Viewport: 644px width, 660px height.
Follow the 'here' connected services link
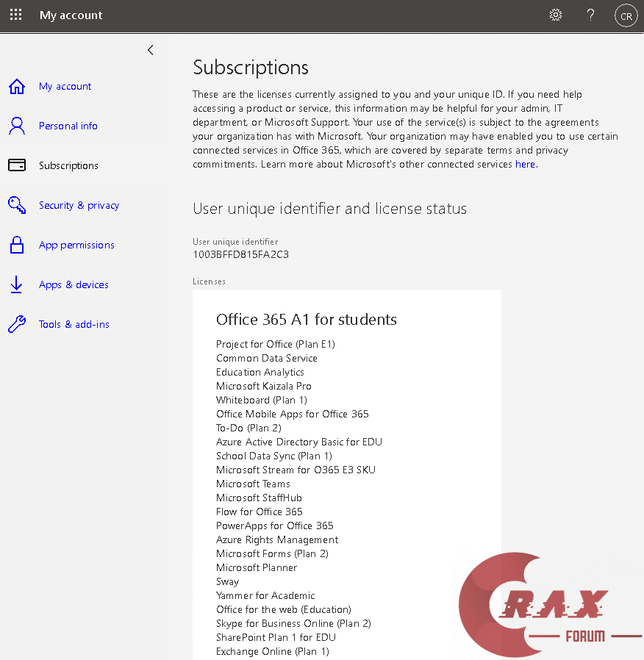526,164
